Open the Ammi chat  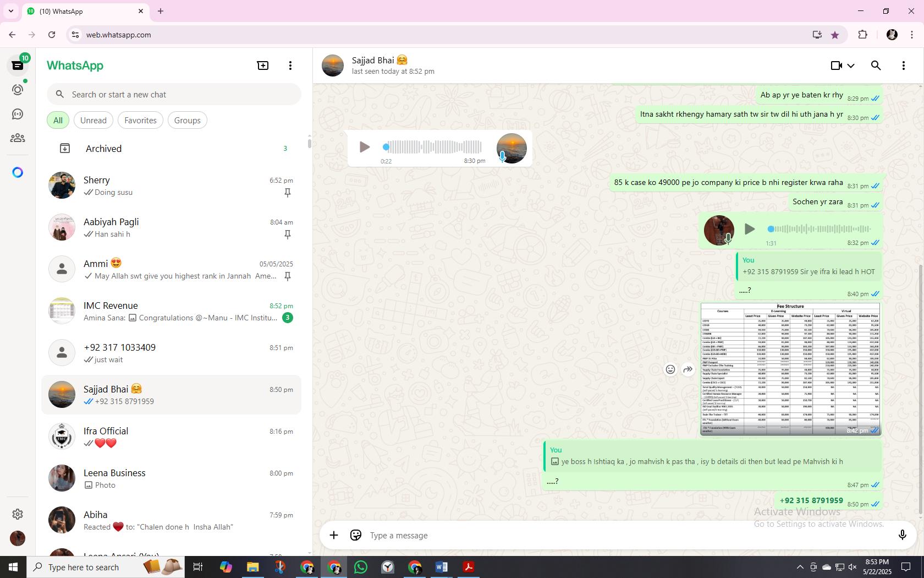(x=172, y=269)
